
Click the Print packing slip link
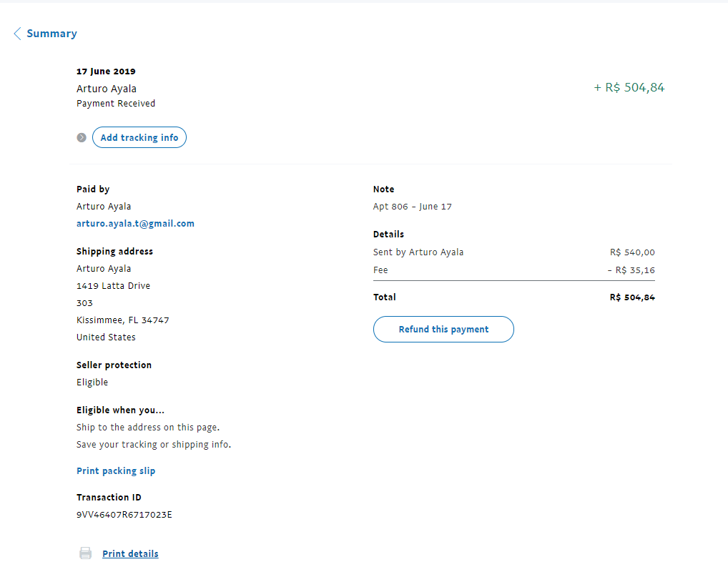116,471
